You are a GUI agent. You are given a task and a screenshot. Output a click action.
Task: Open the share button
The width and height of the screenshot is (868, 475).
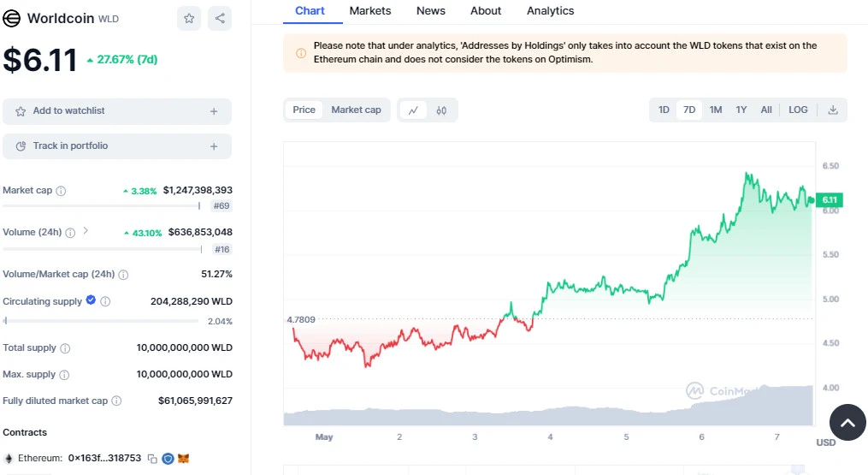220,18
